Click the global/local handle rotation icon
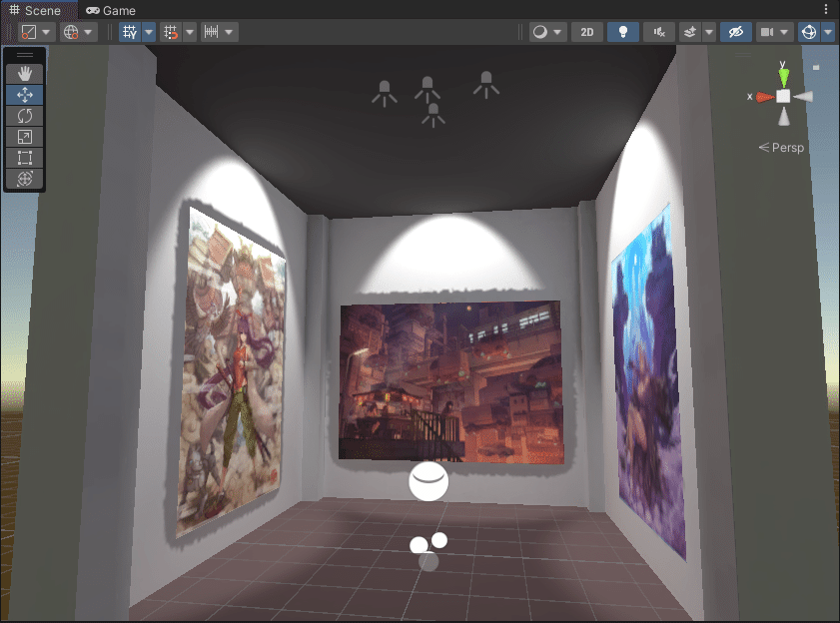 point(71,32)
